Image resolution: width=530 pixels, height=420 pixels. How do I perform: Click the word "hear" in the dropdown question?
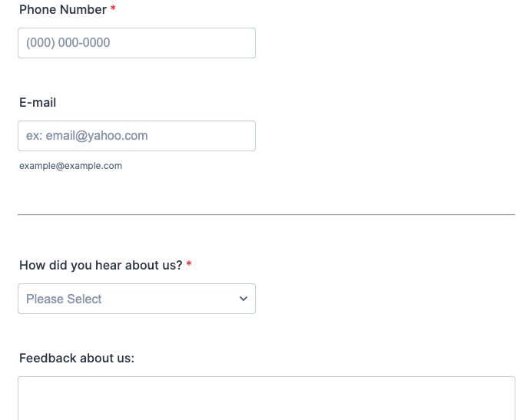[108, 266]
